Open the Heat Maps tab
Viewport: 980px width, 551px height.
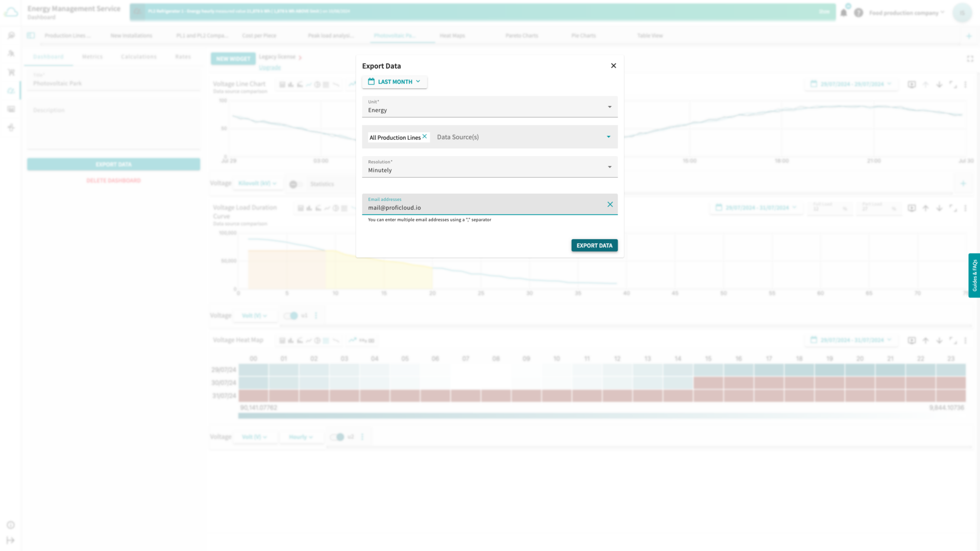click(451, 36)
